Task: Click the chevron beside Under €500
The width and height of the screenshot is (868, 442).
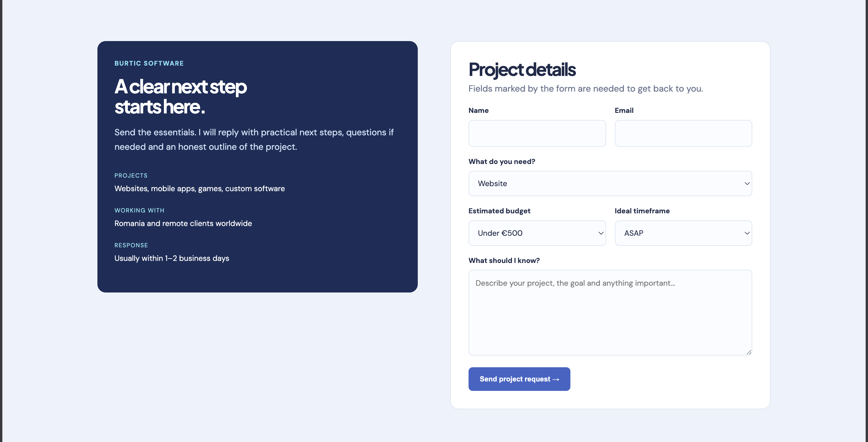Action: [601, 233]
